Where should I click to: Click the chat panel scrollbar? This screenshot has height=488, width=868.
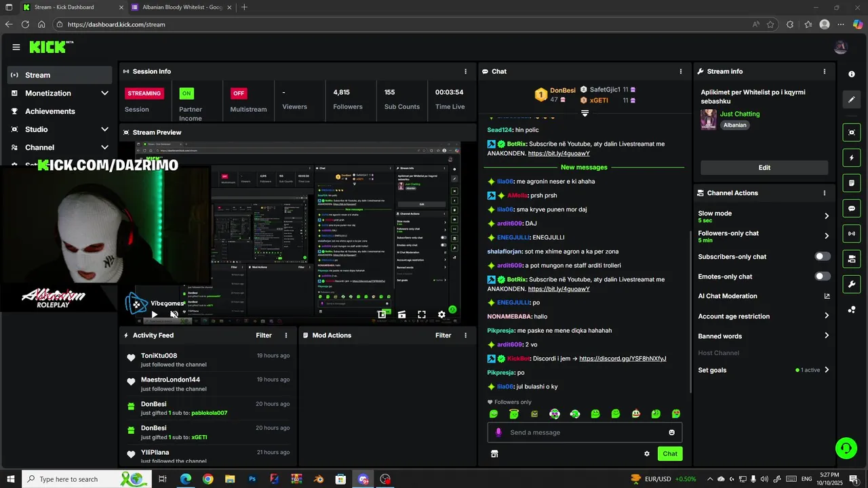tap(690, 310)
